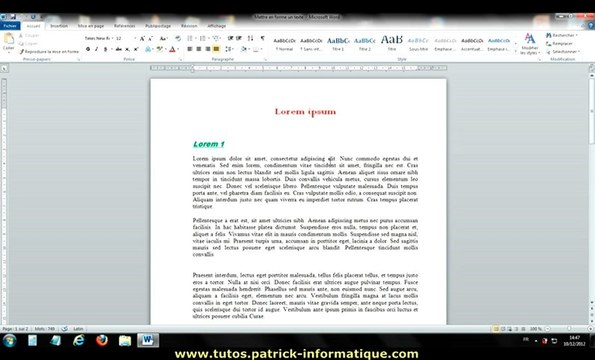Click the numbered list icon
This screenshot has width=595, height=360.
203,38
